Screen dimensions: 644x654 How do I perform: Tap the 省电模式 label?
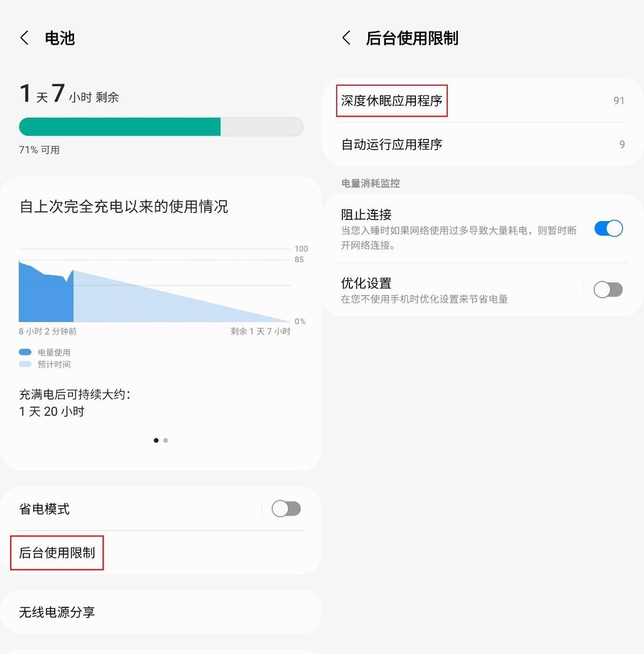pyautogui.click(x=45, y=509)
